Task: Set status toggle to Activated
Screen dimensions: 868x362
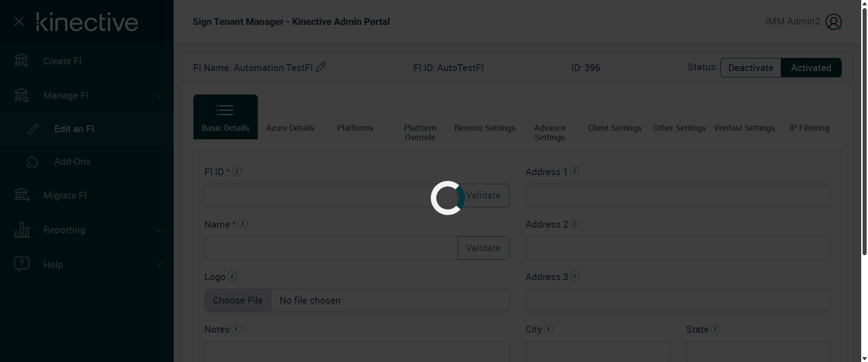Action: [x=811, y=68]
